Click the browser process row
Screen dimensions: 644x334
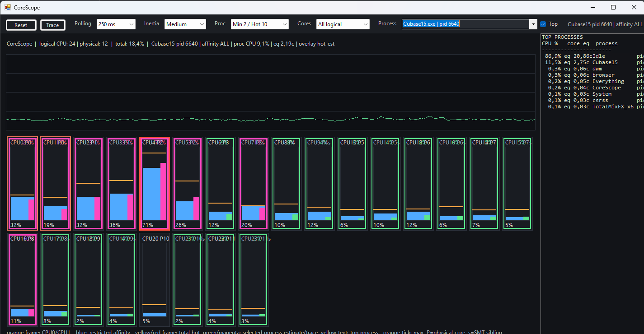click(592, 75)
